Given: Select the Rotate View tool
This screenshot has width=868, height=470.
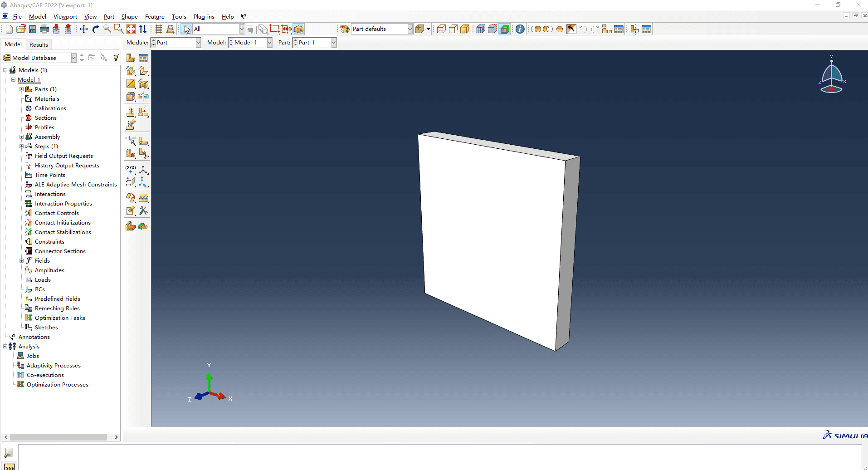Looking at the screenshot, I should [96, 29].
